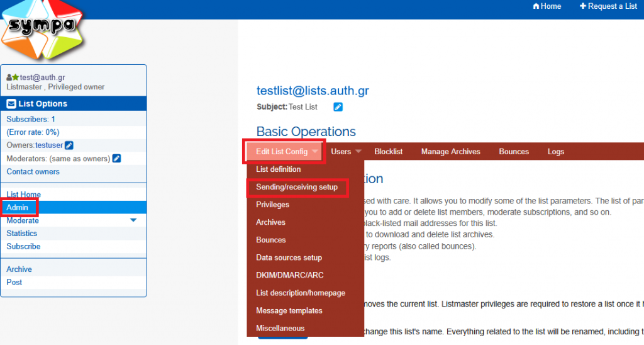Open the Logs tab
The width and height of the screenshot is (644, 345).
click(555, 152)
